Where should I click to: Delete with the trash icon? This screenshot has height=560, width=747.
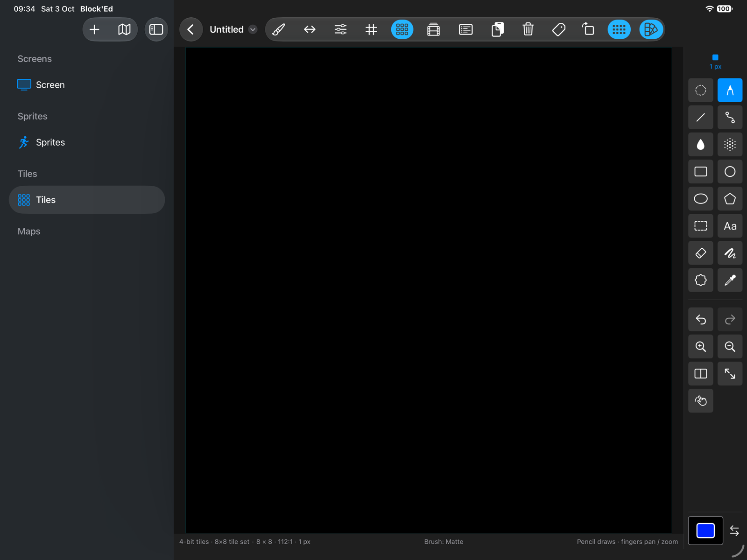(x=528, y=29)
